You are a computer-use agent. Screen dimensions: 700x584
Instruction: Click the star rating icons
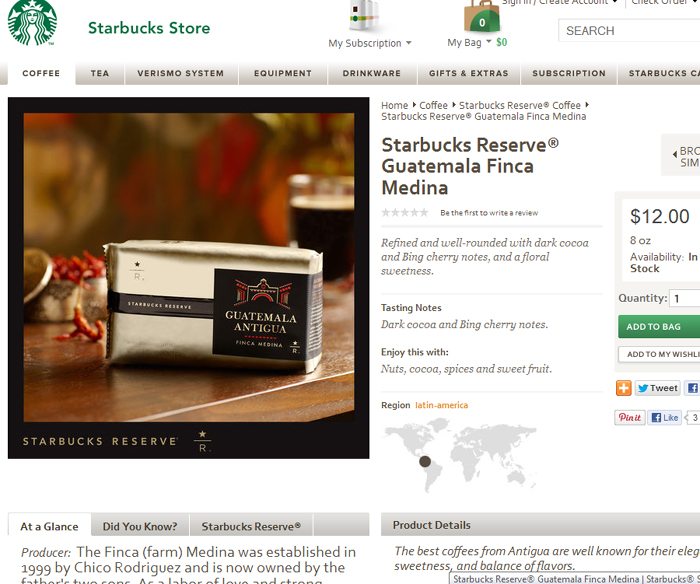coord(404,213)
